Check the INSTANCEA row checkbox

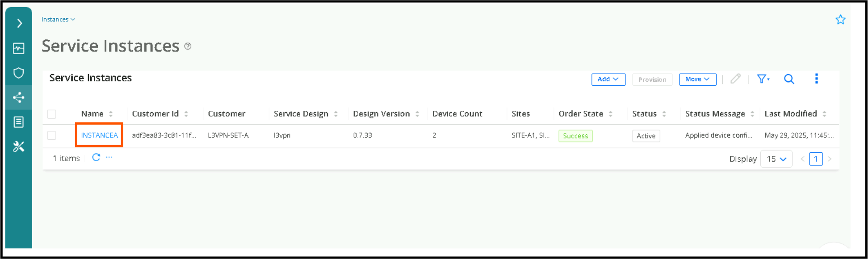[x=52, y=135]
